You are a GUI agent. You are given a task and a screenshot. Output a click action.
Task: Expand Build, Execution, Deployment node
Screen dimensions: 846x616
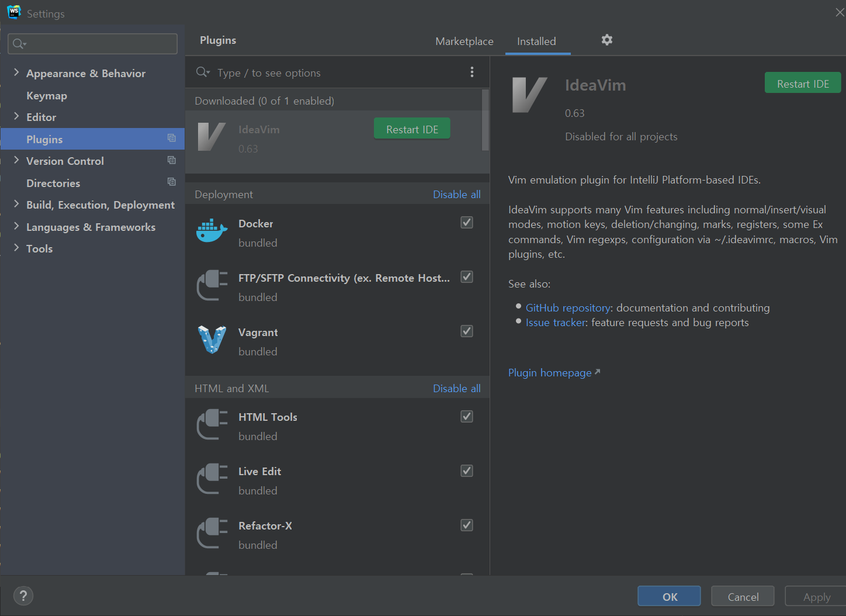[x=16, y=204]
